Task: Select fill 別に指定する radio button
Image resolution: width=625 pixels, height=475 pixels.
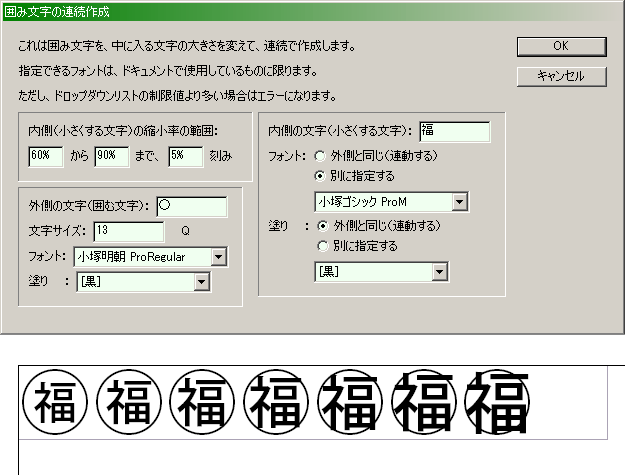Action: tap(322, 246)
